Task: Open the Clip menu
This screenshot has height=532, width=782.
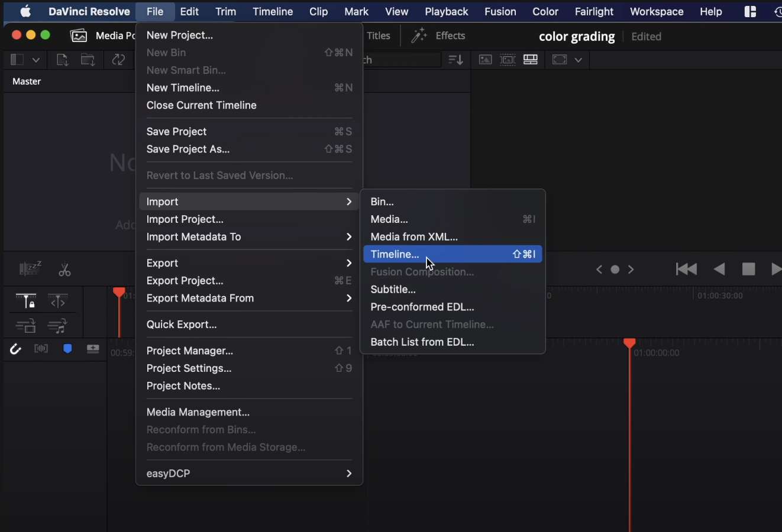Action: point(318,11)
